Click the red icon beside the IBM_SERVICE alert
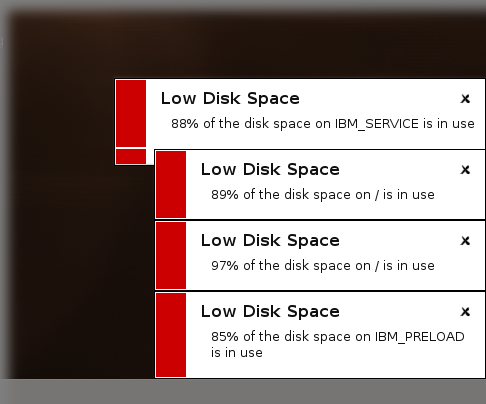 [x=131, y=113]
